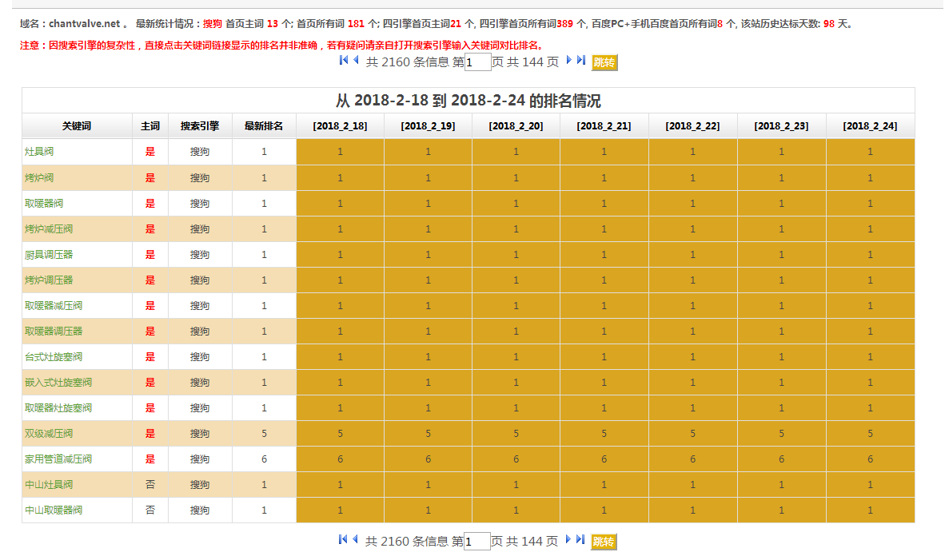Open the 灶具阀 keyword link
Image resolution: width=945 pixels, height=560 pixels.
39,152
